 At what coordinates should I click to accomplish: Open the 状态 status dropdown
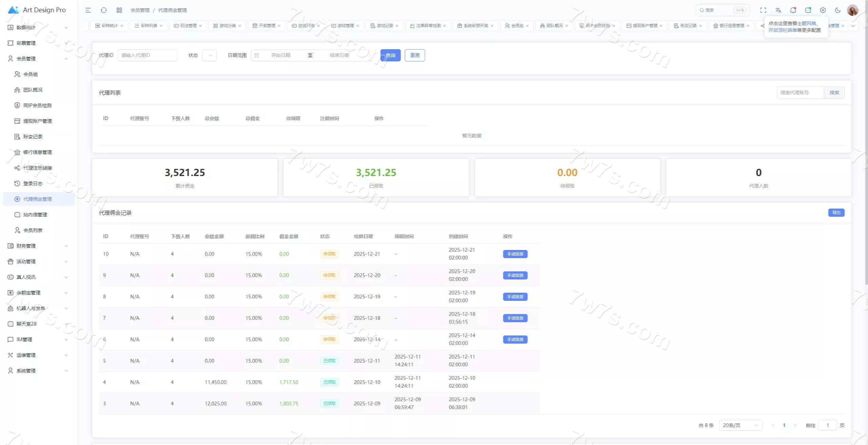(209, 55)
